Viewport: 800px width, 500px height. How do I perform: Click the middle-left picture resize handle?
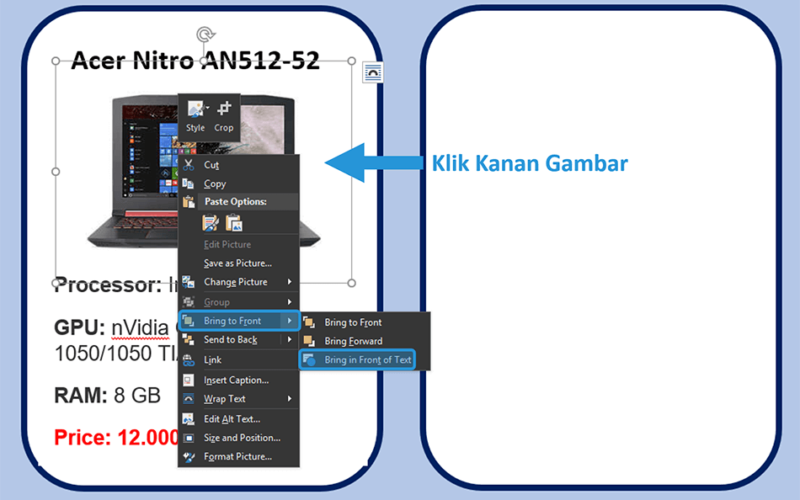pos(56,171)
